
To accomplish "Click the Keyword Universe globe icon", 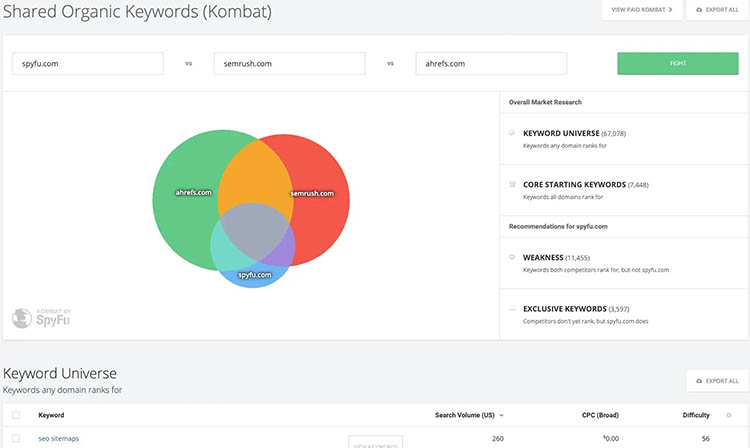I will (x=512, y=133).
